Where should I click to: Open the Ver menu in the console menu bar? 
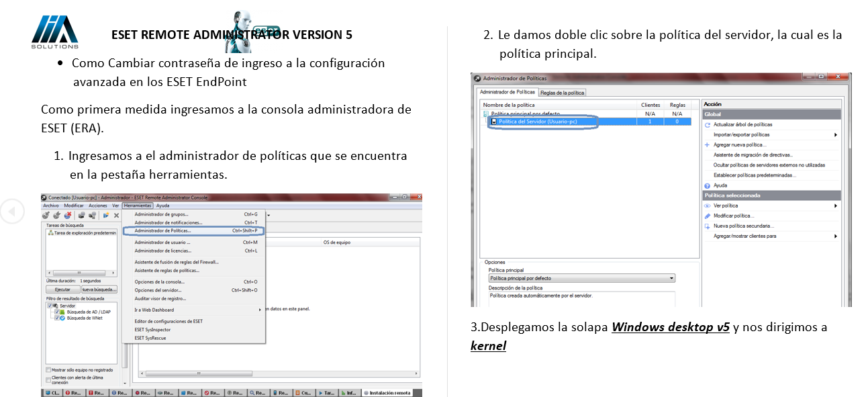pyautogui.click(x=115, y=206)
